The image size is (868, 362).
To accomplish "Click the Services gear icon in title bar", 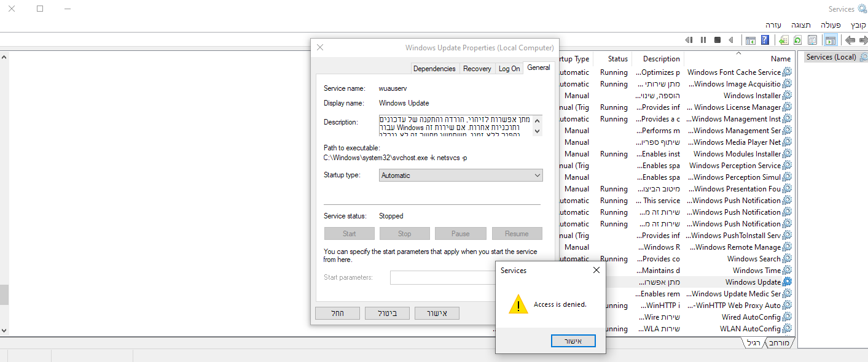I will 862,9.
